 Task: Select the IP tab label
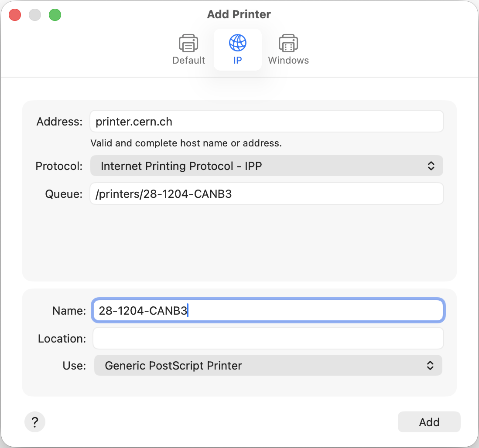click(x=237, y=61)
